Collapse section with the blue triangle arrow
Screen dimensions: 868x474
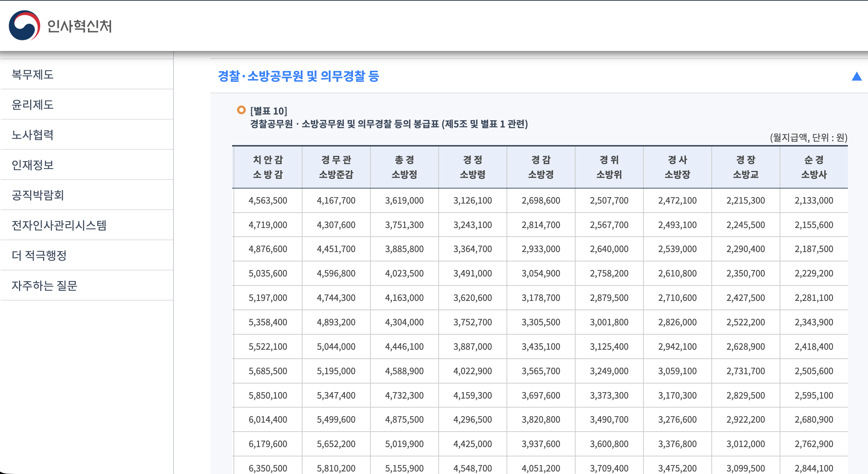857,76
